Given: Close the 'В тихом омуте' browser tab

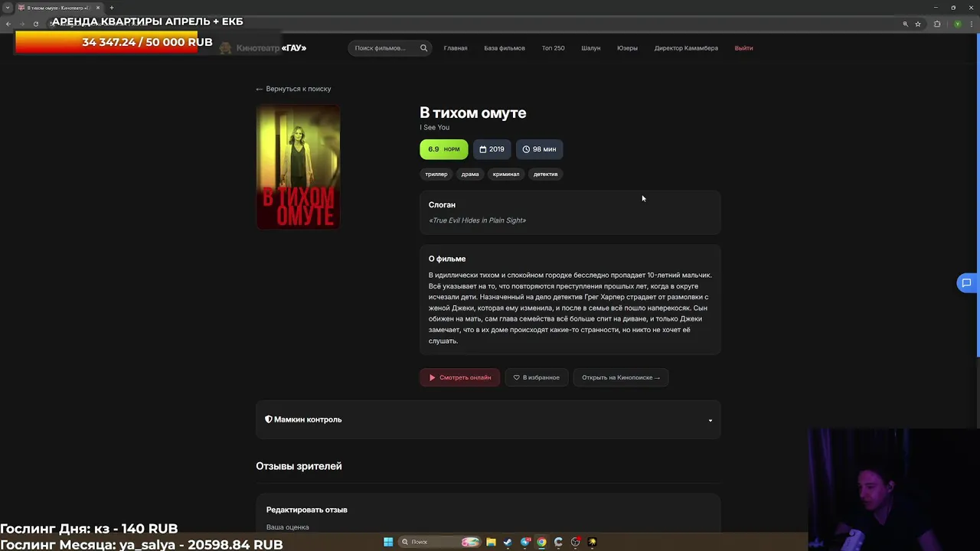Looking at the screenshot, I should pos(98,8).
